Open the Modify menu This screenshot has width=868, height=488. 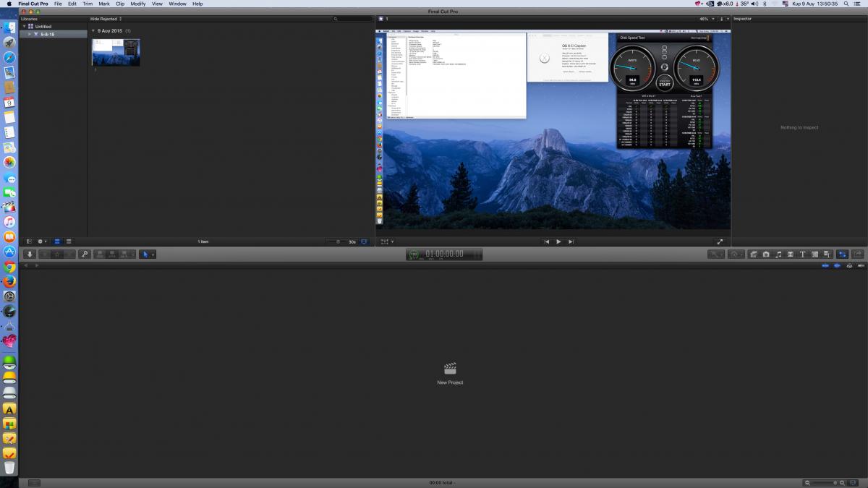coord(137,4)
